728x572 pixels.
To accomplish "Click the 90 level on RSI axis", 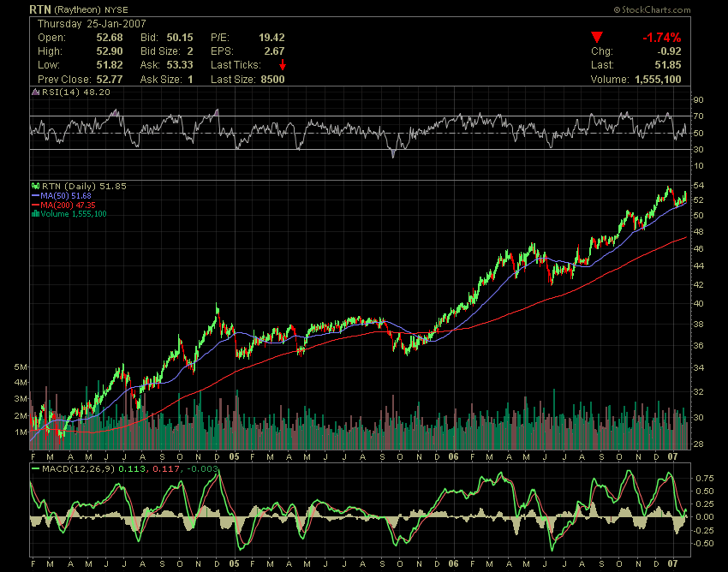I will 698,100.
